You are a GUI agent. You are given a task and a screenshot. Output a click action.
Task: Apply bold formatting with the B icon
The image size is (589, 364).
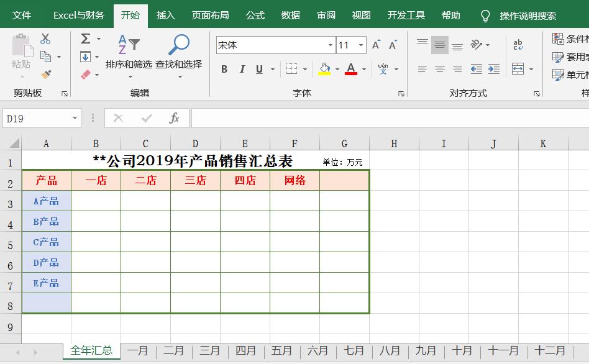[224, 70]
